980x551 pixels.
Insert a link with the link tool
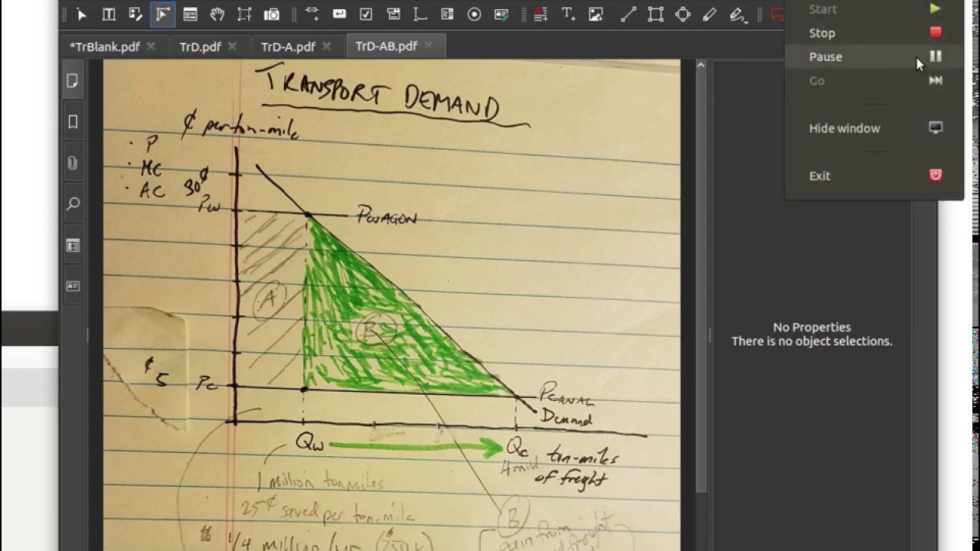(x=312, y=15)
